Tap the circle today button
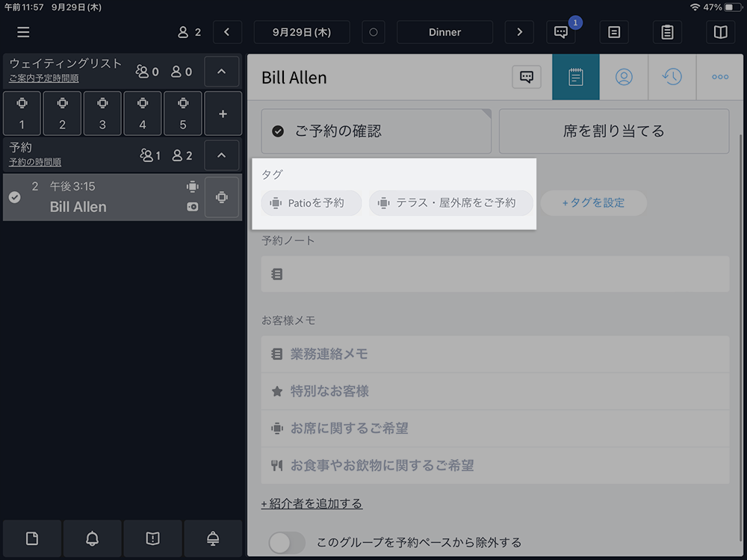This screenshot has height=560, width=747. (373, 32)
